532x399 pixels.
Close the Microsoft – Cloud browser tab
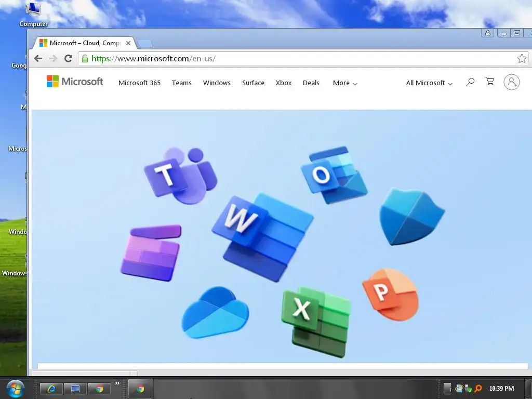click(128, 43)
